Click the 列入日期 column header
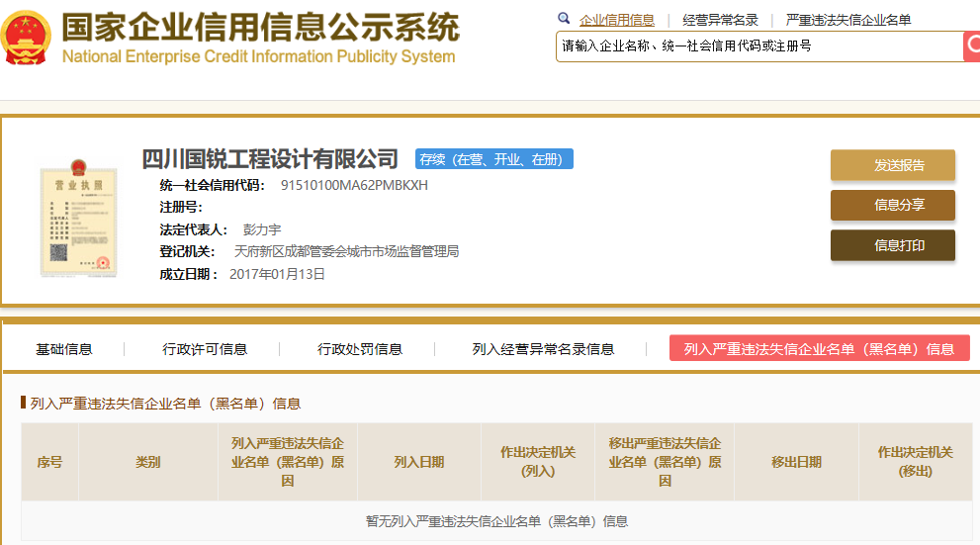The height and width of the screenshot is (545, 980). 418,462
